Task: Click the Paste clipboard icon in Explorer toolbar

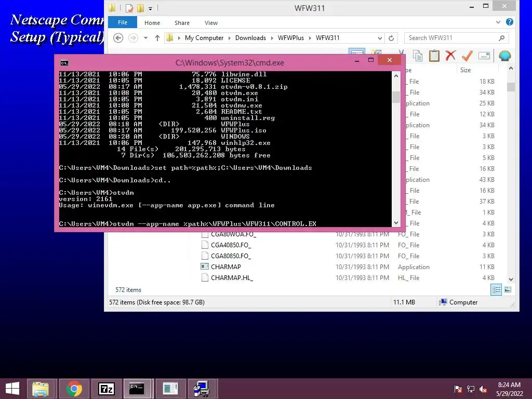Action: [434, 56]
